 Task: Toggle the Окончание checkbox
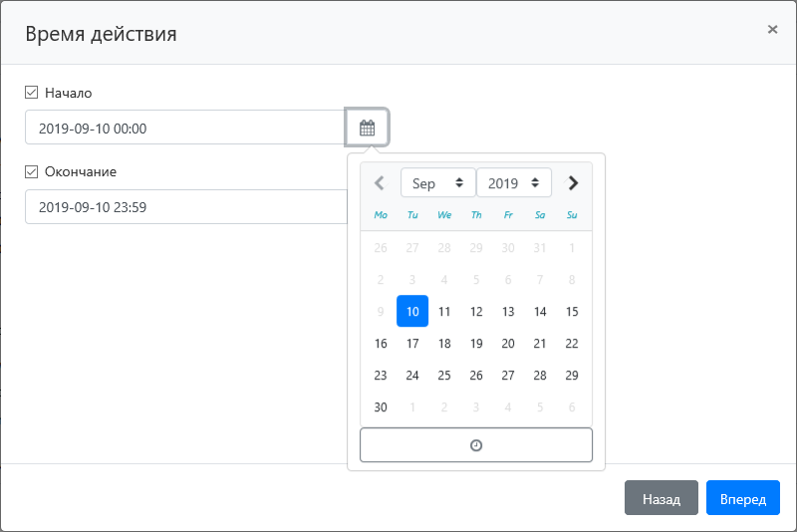click(32, 171)
